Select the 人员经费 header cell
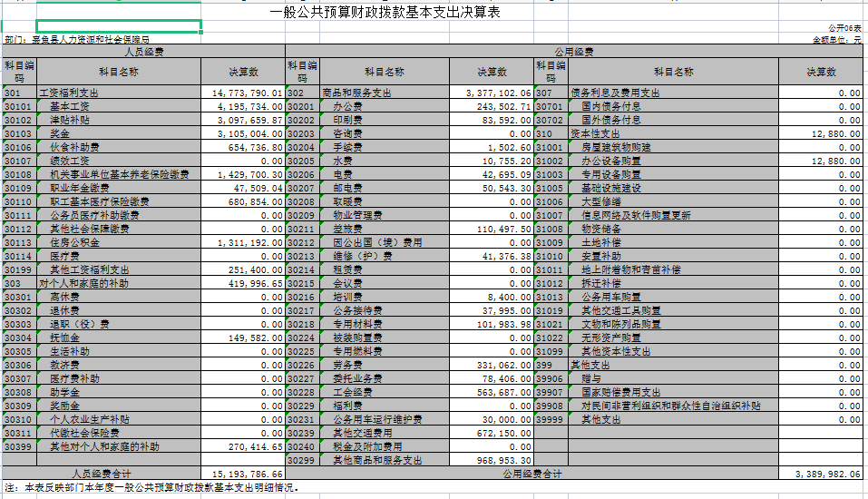Image resolution: width=868 pixels, height=499 pixels. [144, 52]
